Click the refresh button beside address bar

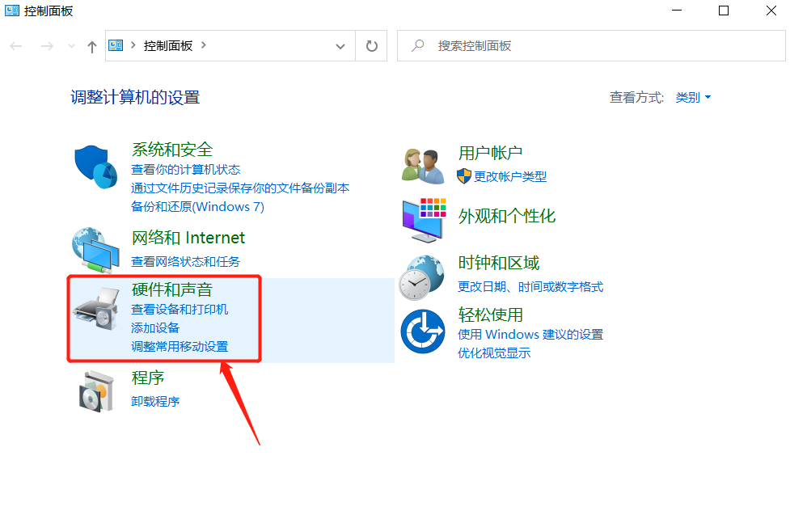coord(372,46)
